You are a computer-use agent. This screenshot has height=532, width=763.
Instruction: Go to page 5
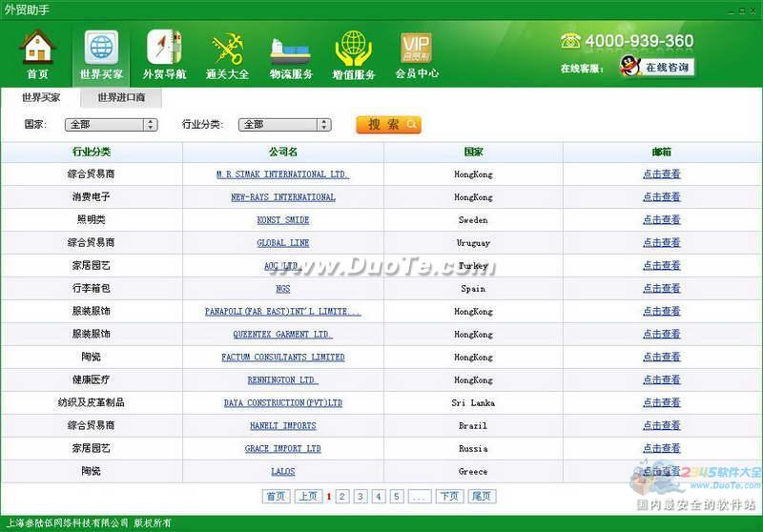397,496
